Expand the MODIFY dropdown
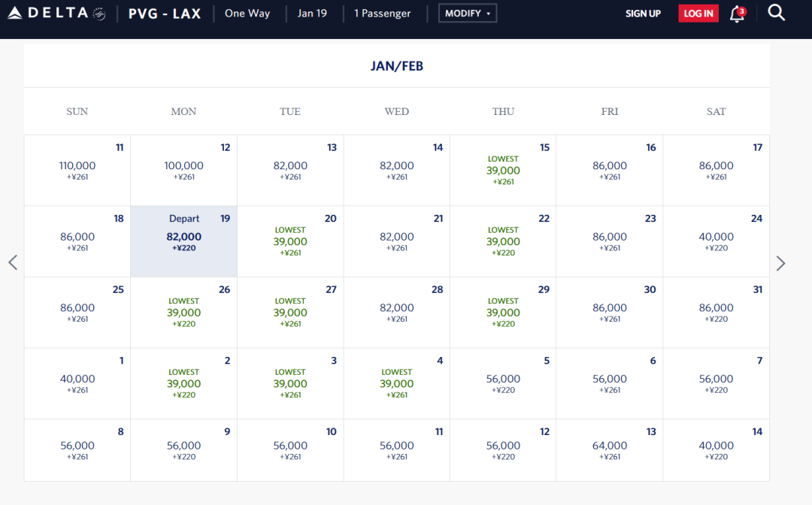The width and height of the screenshot is (812, 505). tap(467, 14)
